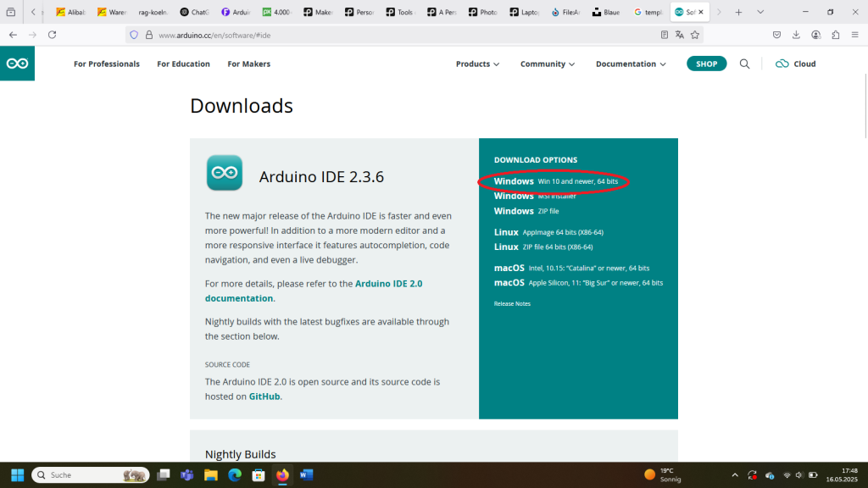Close the active Arduino Software tab
The image size is (868, 488).
(701, 12)
